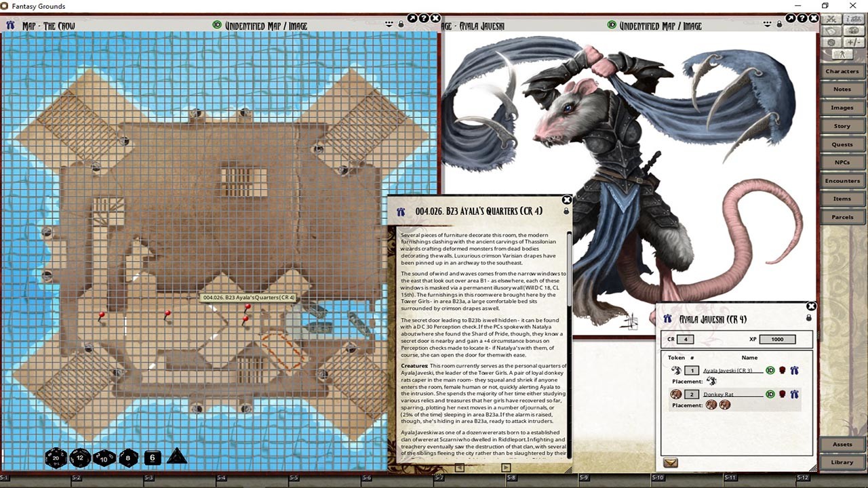Screen dimensions: 868x488
Task: Open the Ayala Javeski (CR 3) link
Action: (728, 370)
